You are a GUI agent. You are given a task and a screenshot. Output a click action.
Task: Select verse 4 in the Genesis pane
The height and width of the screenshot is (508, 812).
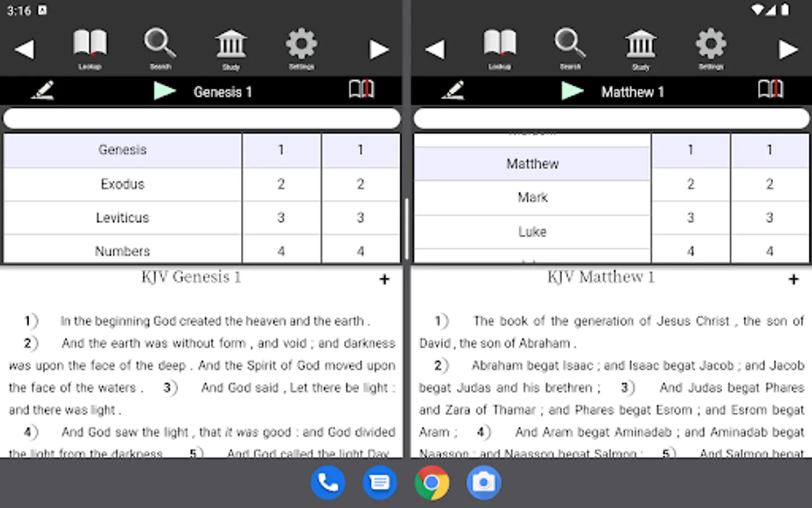pyautogui.click(x=361, y=249)
